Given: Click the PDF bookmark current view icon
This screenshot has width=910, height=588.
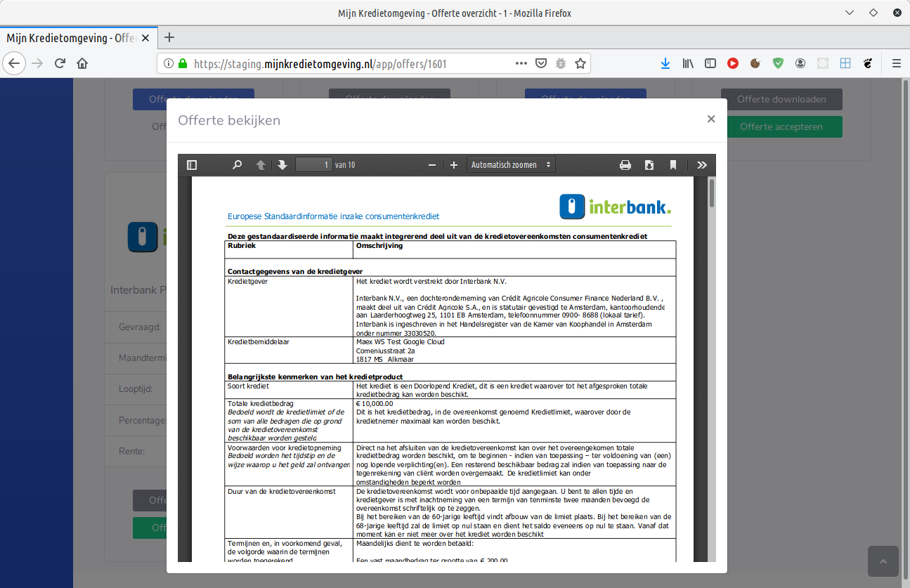Looking at the screenshot, I should coord(673,165).
